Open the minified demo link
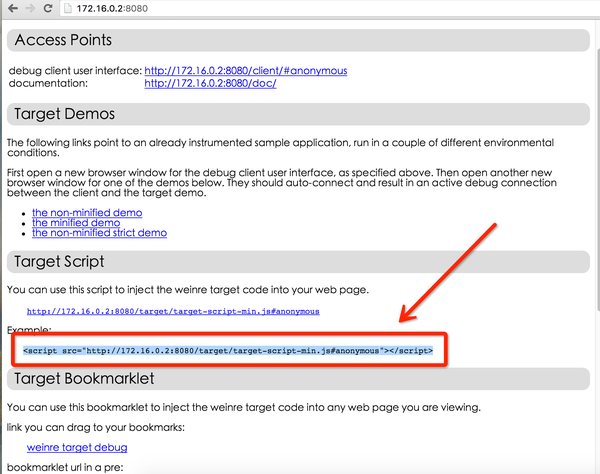This screenshot has width=600, height=474. point(76,223)
